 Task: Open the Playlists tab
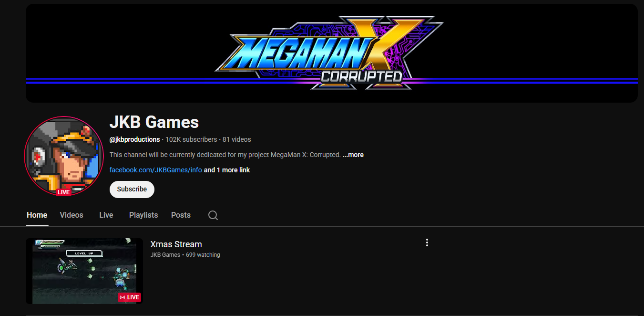click(x=143, y=215)
